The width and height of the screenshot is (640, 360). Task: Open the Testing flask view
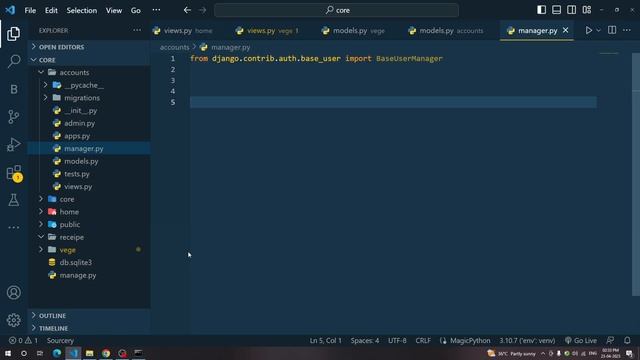point(13,200)
